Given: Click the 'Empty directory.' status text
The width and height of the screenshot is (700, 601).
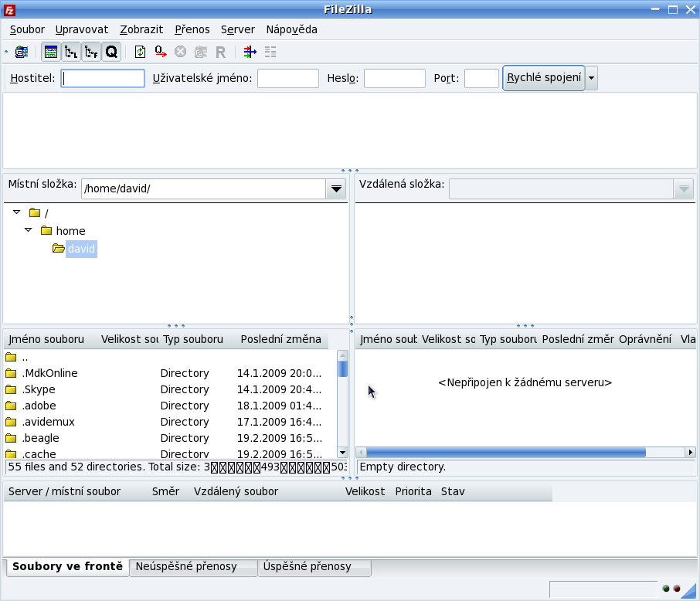Looking at the screenshot, I should tap(403, 467).
